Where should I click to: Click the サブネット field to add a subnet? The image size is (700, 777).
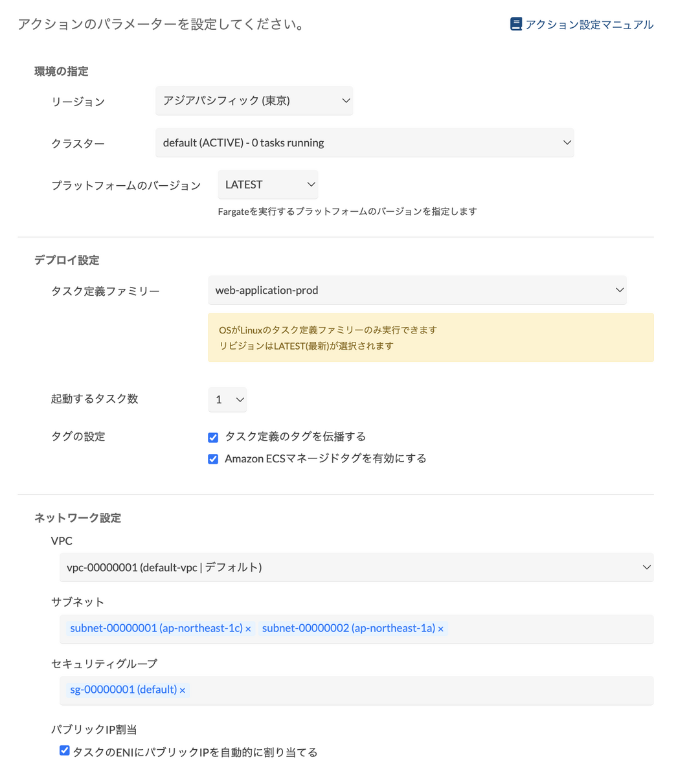[550, 628]
